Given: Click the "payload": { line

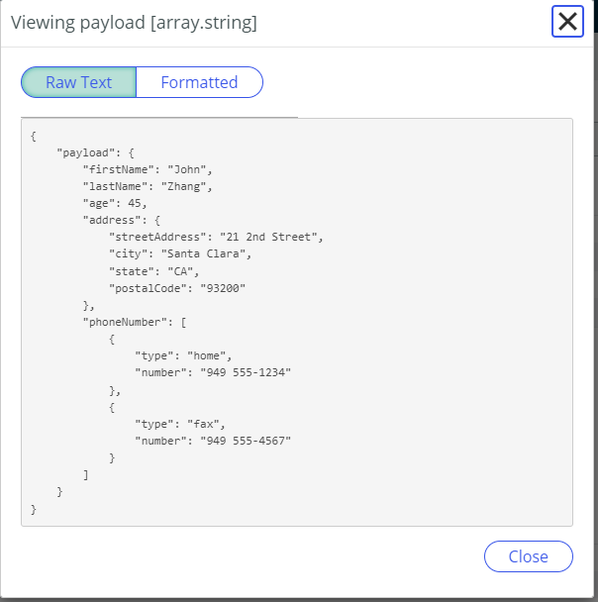Looking at the screenshot, I should tap(96, 153).
